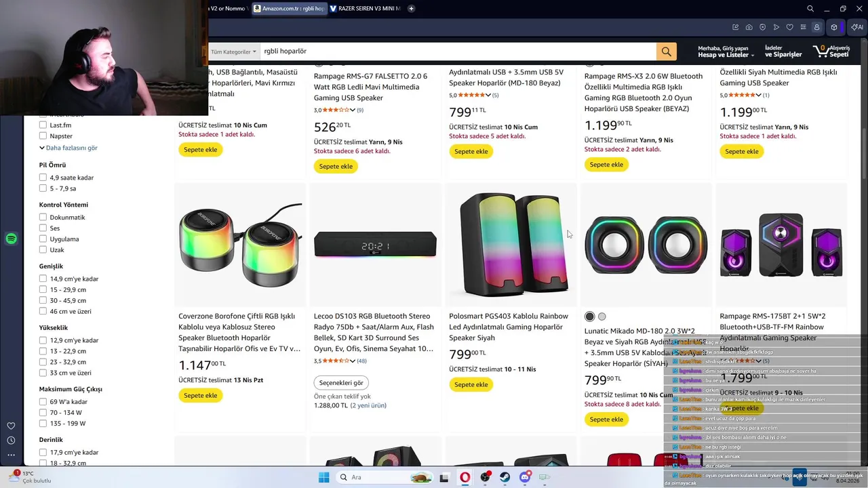Open Spotify icon in left sidebar
Screen dimensions: 868x488
pos(11,239)
